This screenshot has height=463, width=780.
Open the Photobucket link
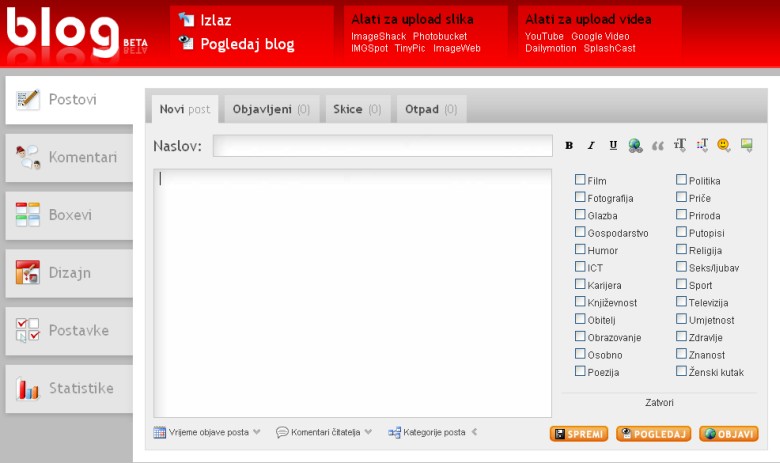point(440,36)
